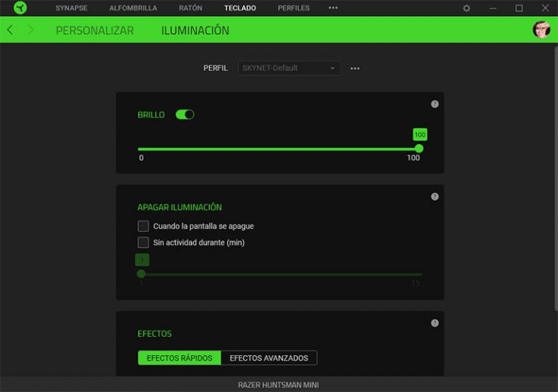Viewport: 558px width, 392px height.
Task: Expand the SKYNET-Default profile dropdown
Action: (288, 68)
